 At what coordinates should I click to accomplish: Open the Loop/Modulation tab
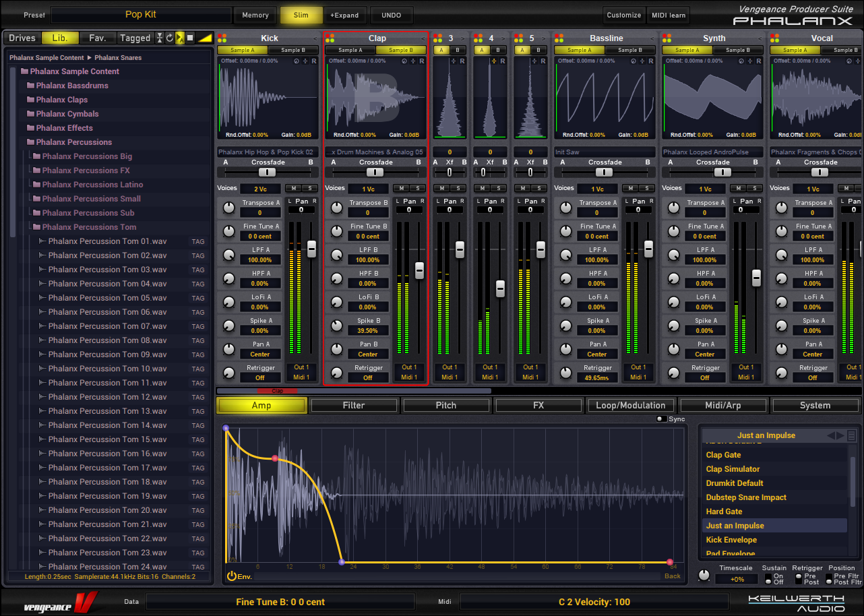click(631, 405)
